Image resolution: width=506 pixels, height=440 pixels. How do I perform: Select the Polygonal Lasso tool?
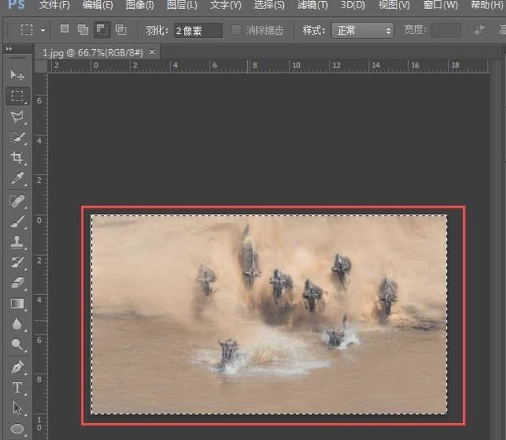pos(17,117)
